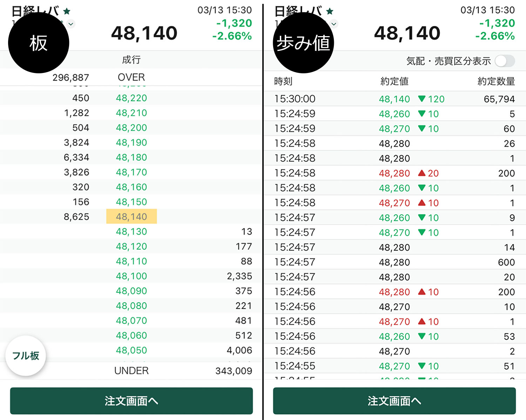Tap the black 板 circle badge
Screen dimensions: 526x420
[x=38, y=43]
